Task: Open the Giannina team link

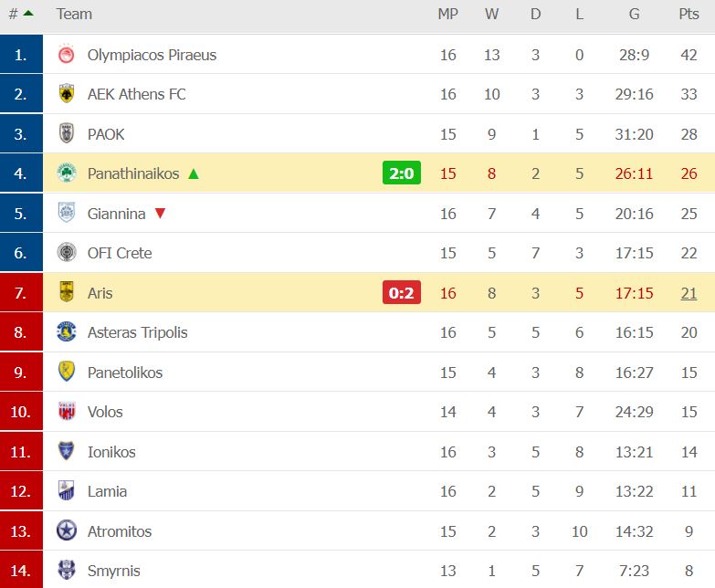Action: (x=116, y=214)
